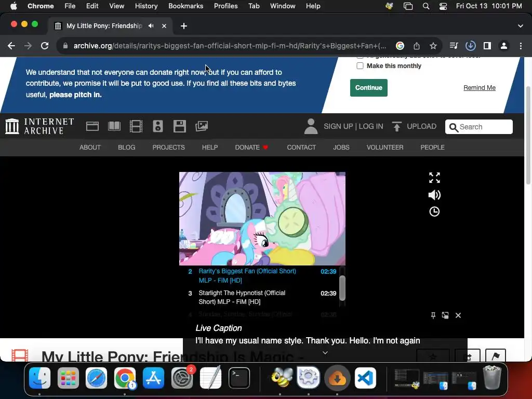Open the HELP nav item
This screenshot has width=532, height=399.
click(x=210, y=147)
